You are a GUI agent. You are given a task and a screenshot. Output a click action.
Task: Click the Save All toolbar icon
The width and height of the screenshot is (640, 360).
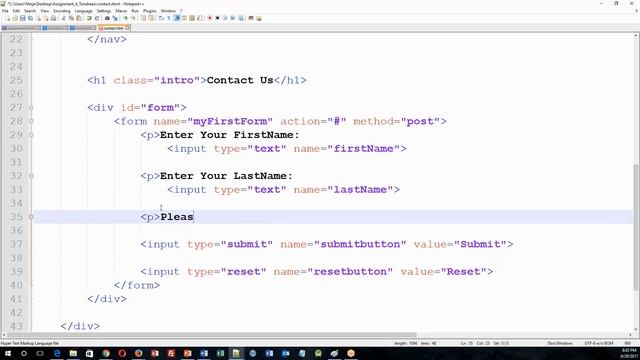31,18
